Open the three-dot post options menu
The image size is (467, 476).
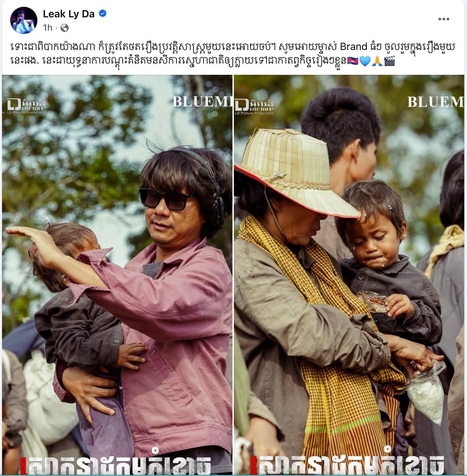click(x=444, y=19)
